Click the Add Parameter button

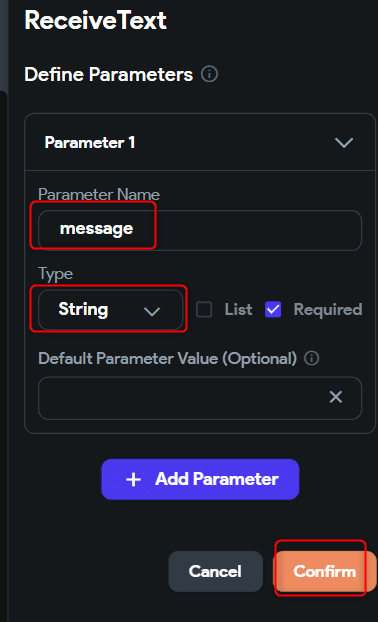point(200,479)
